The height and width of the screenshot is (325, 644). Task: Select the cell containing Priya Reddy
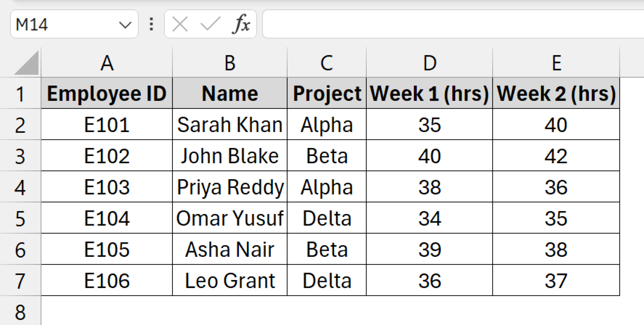pyautogui.click(x=230, y=187)
